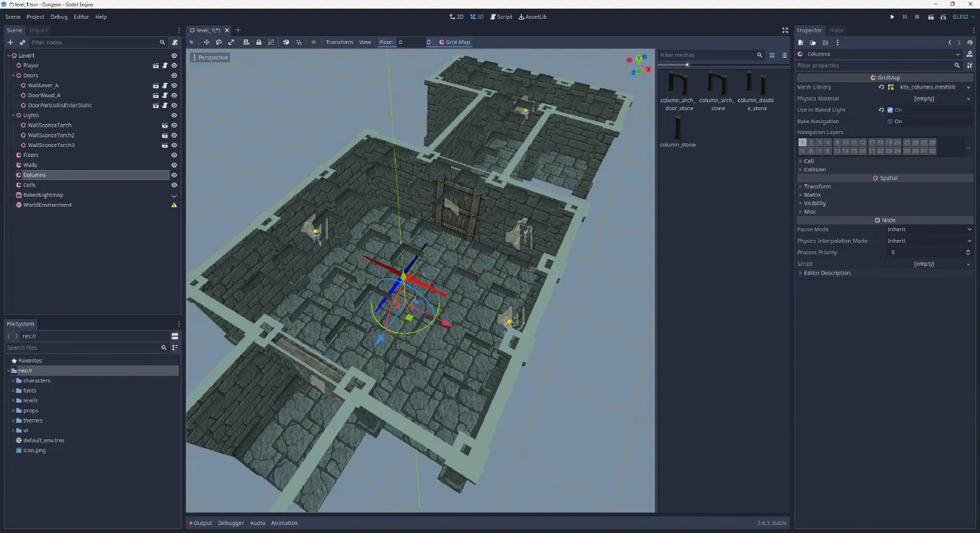Expand the characters folder in FileSystem
Viewport: 980px width, 533px height.
point(14,380)
